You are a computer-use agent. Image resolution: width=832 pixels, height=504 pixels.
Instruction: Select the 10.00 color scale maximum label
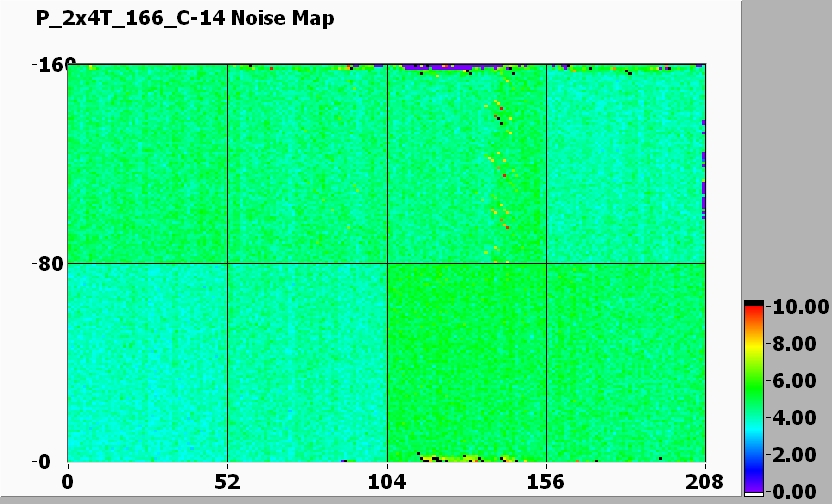tap(800, 307)
